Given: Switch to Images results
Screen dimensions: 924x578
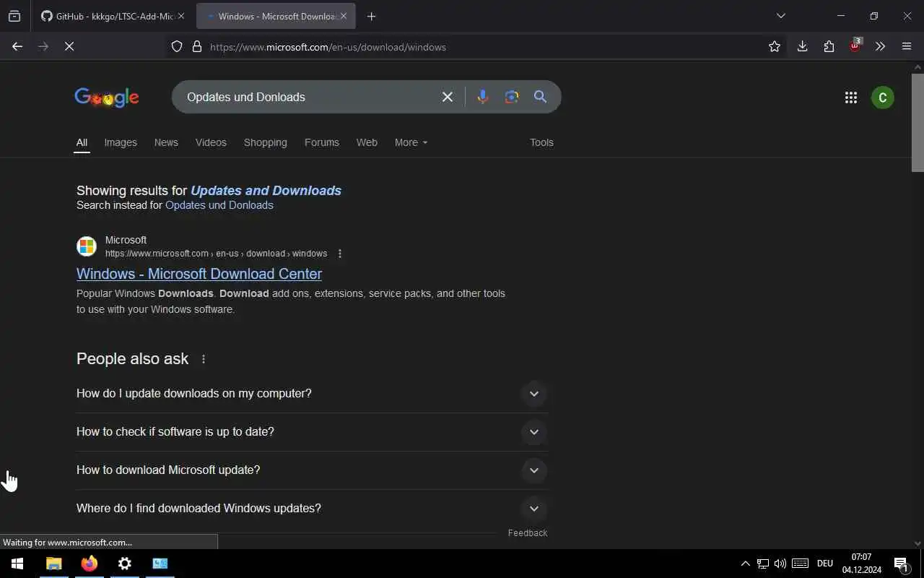Looking at the screenshot, I should [121, 142].
